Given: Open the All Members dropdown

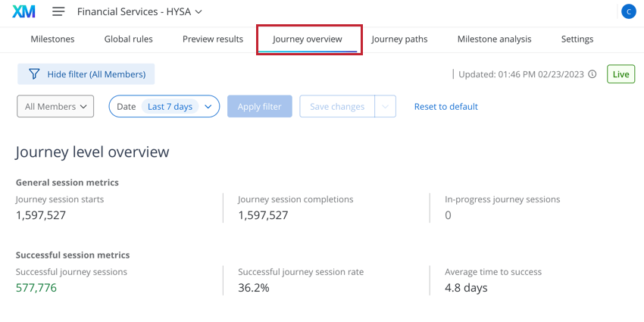Looking at the screenshot, I should point(55,106).
